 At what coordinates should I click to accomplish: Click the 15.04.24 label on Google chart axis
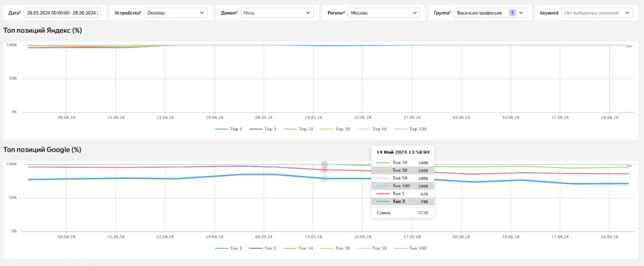[x=116, y=237]
